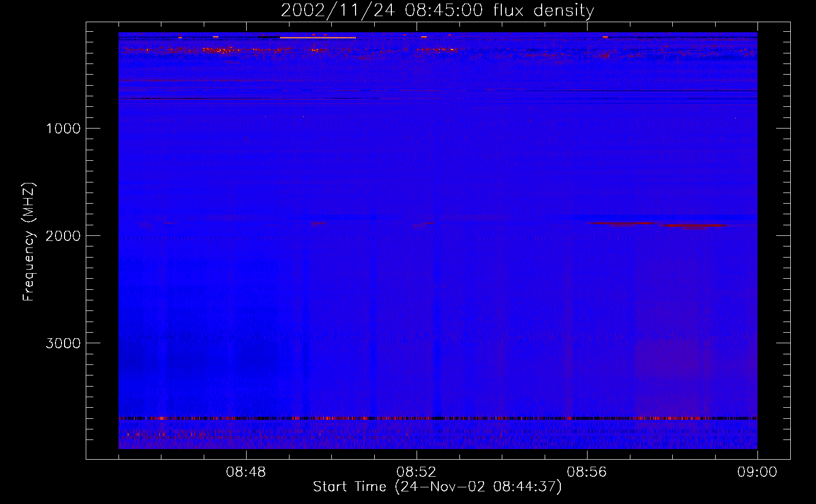Click the 09:00 time tick label
The height and width of the screenshot is (504, 816).
point(757,472)
